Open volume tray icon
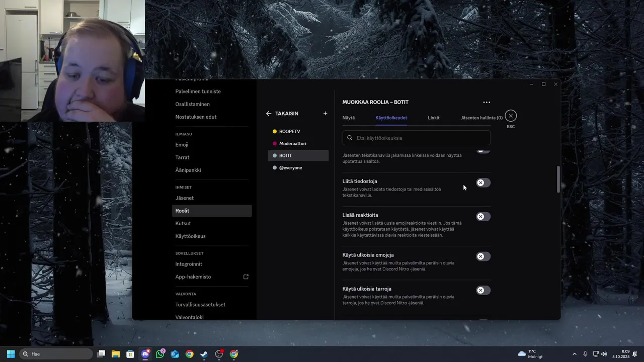Image resolution: width=644 pixels, height=362 pixels. pyautogui.click(x=604, y=354)
